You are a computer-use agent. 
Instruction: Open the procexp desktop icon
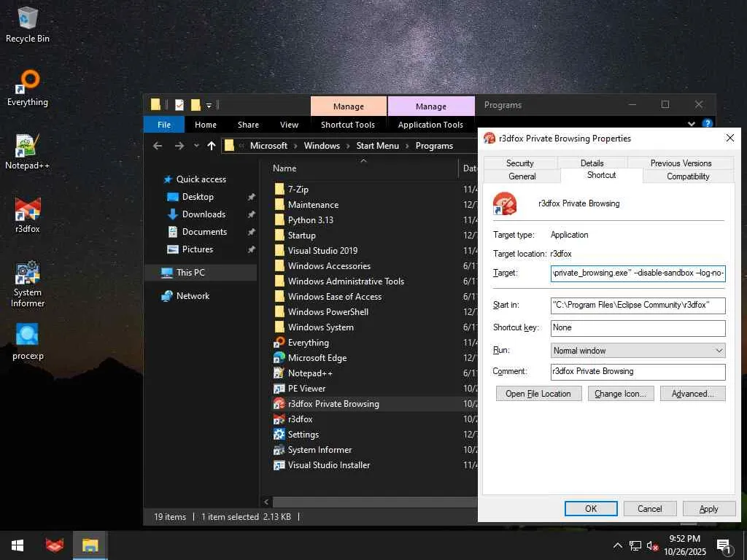coord(28,342)
